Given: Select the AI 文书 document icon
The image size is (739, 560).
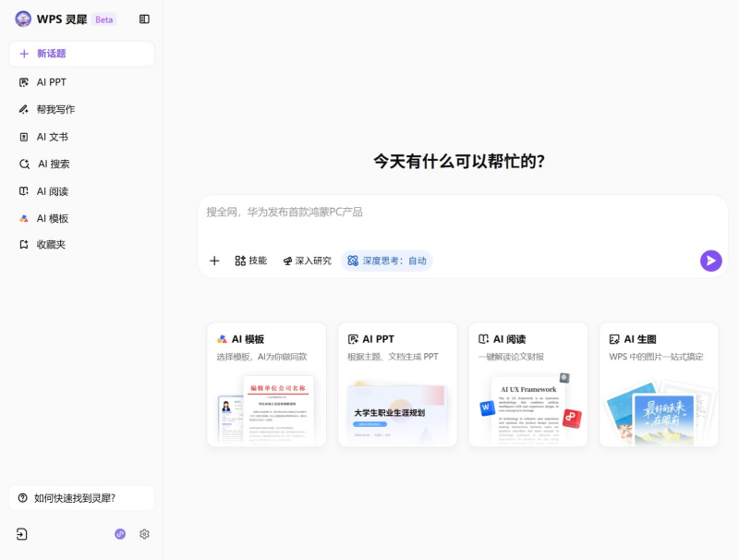Looking at the screenshot, I should pos(26,136).
